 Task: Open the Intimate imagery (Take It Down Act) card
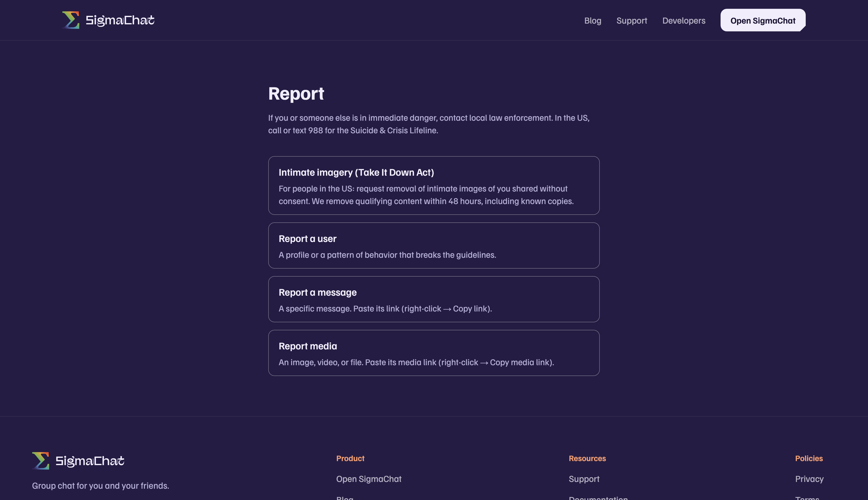[434, 185]
